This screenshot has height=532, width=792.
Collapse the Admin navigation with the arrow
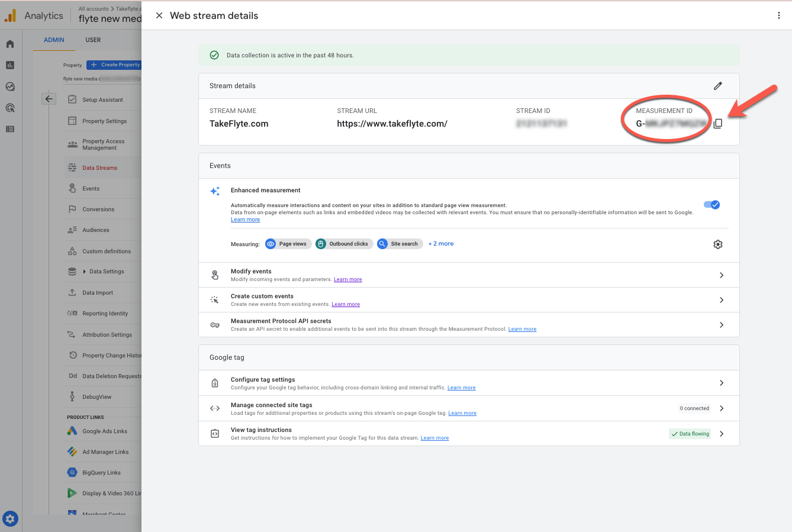49,98
